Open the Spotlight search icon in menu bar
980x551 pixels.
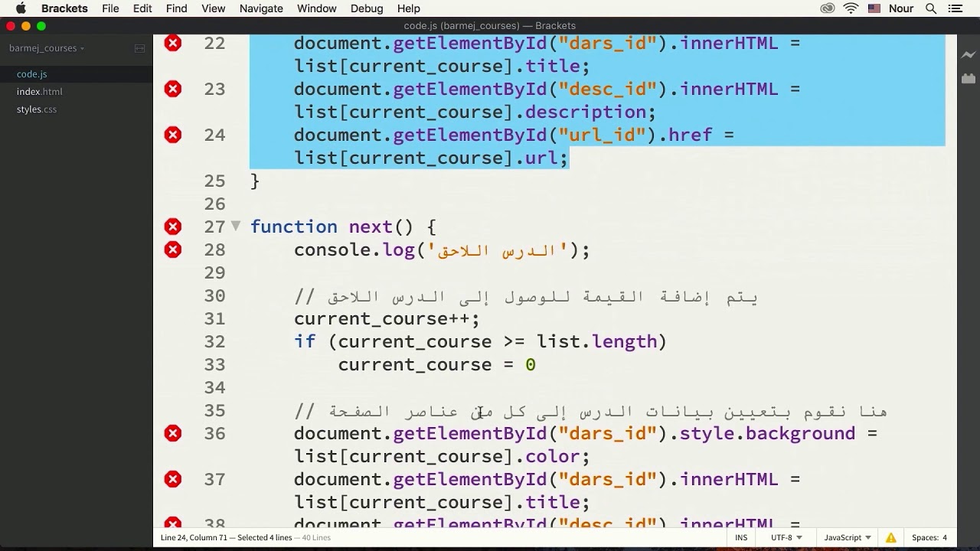931,8
